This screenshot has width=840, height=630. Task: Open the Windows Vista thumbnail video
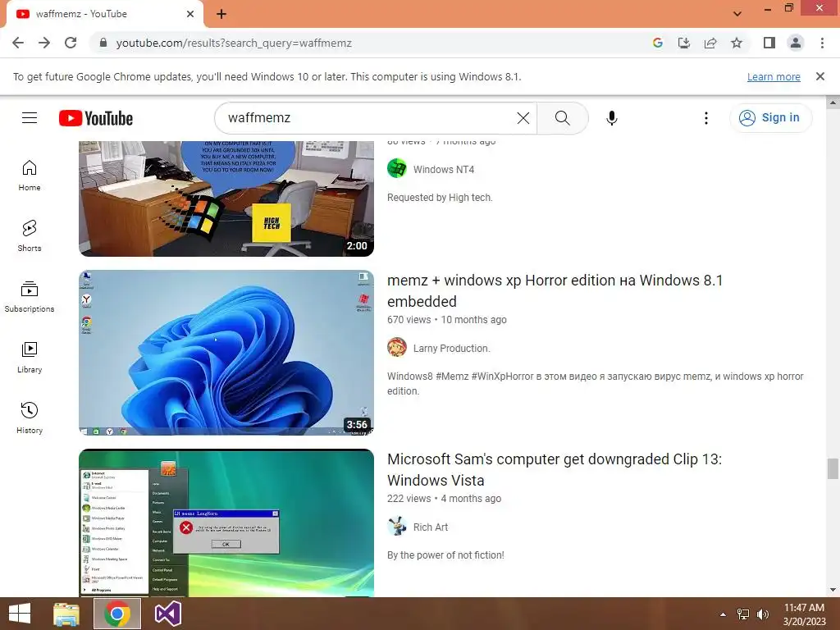tap(226, 523)
